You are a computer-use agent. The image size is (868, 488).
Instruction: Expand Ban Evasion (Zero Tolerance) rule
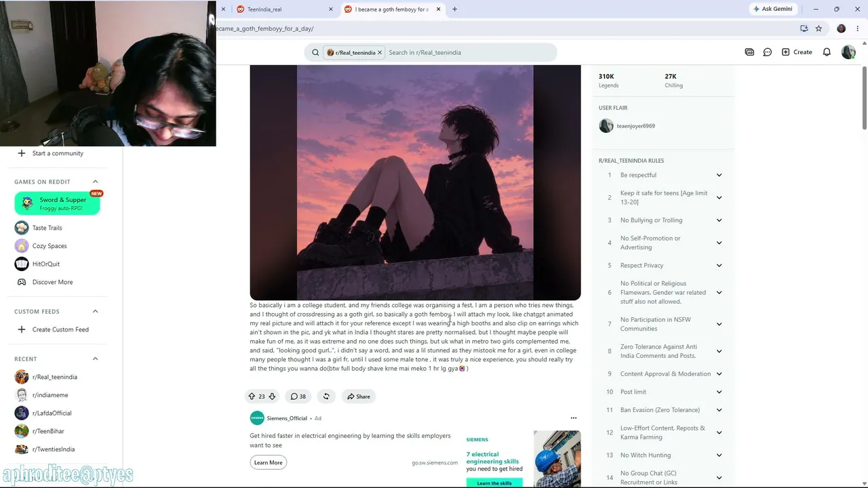[x=719, y=410]
